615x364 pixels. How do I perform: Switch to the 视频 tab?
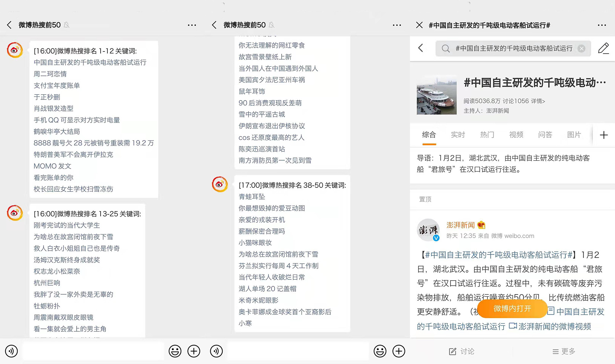point(516,135)
